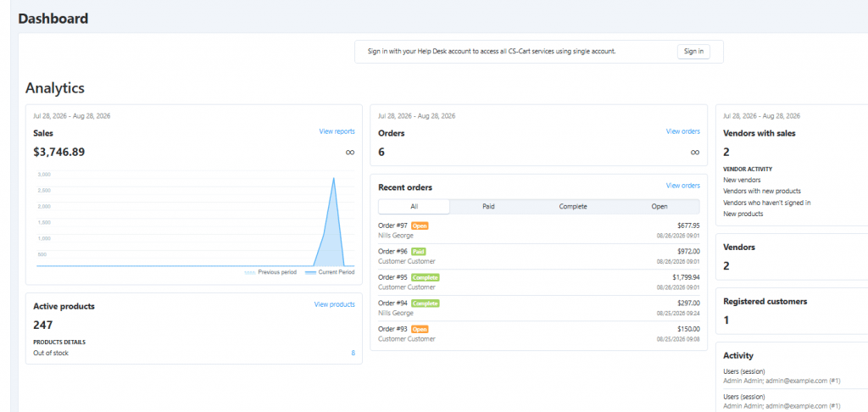Click the $297.00 order total
The height and width of the screenshot is (412, 868).
688,303
